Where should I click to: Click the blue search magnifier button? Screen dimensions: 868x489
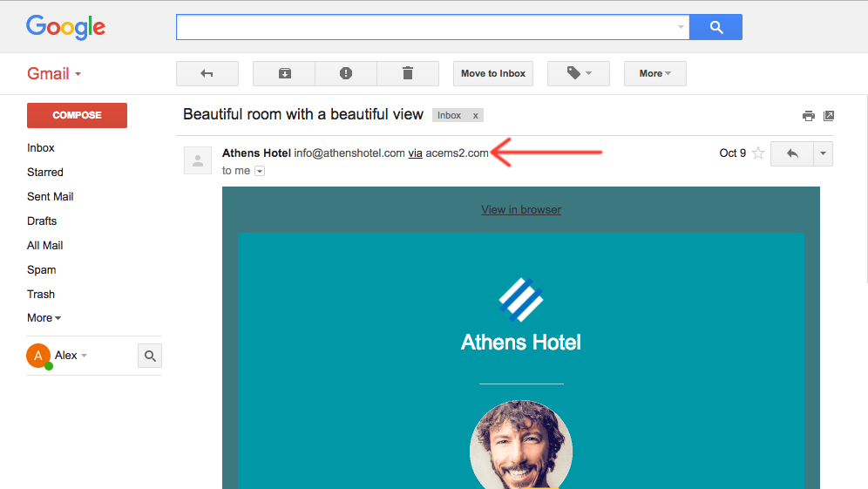715,27
